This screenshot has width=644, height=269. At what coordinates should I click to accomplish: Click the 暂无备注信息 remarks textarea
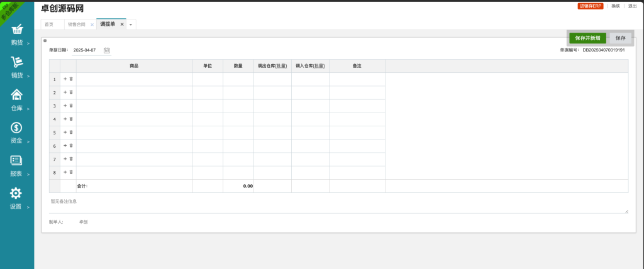[339, 206]
